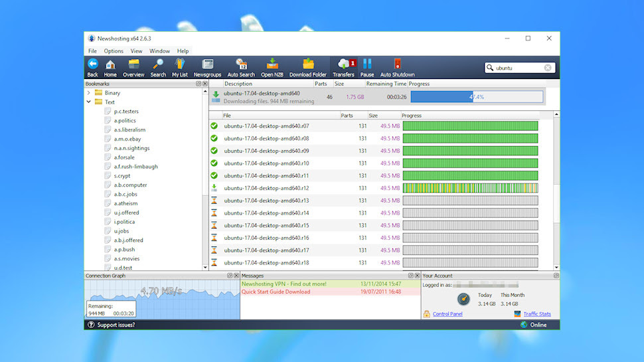The image size is (644, 362).
Task: Open the Newsgroups view
Action: pos(207,67)
